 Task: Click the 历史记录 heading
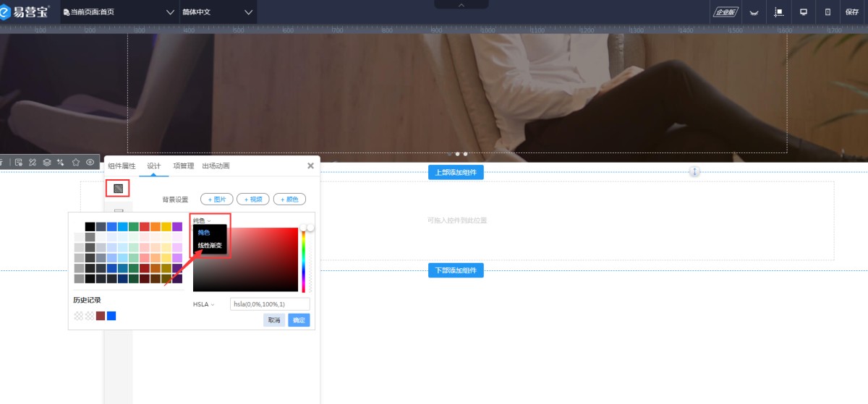tap(87, 300)
